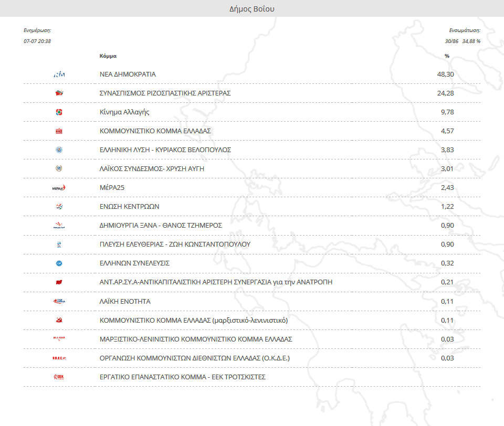Click the 24,28 percentage value

pyautogui.click(x=446, y=93)
